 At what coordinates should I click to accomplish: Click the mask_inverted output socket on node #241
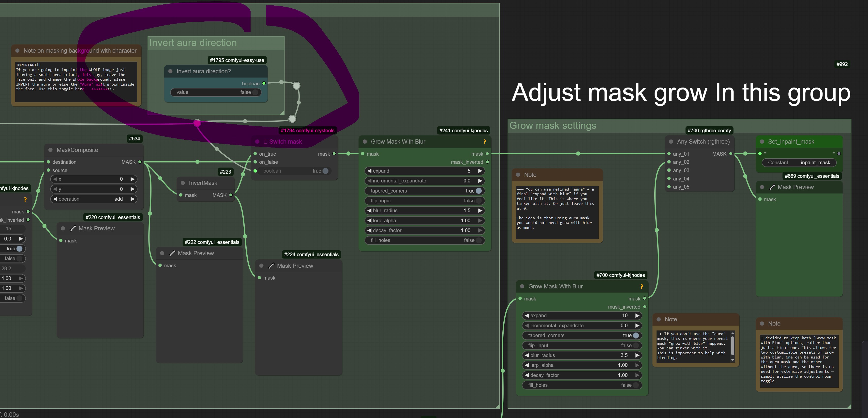click(x=487, y=162)
